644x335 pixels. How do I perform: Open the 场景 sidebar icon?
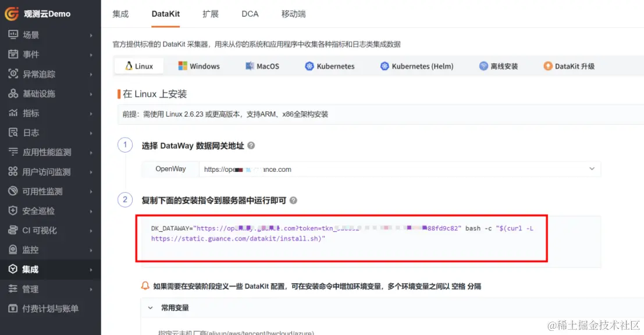tap(13, 34)
